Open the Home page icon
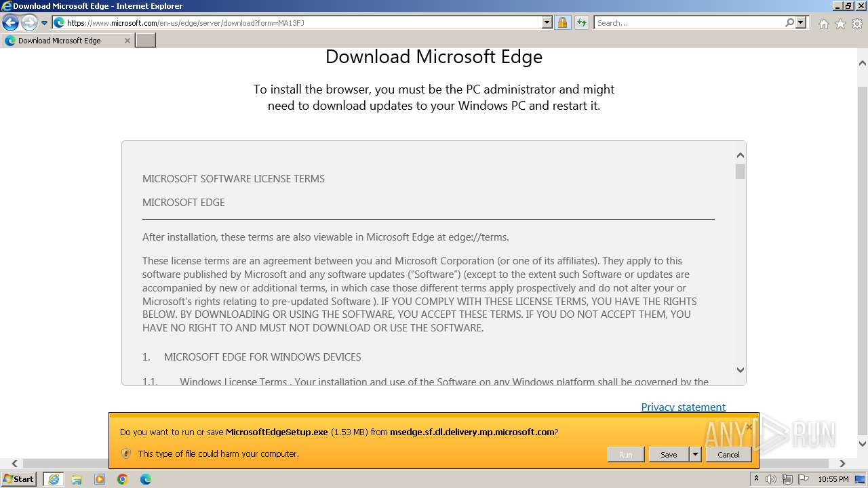This screenshot has height=488, width=868. pos(823,24)
